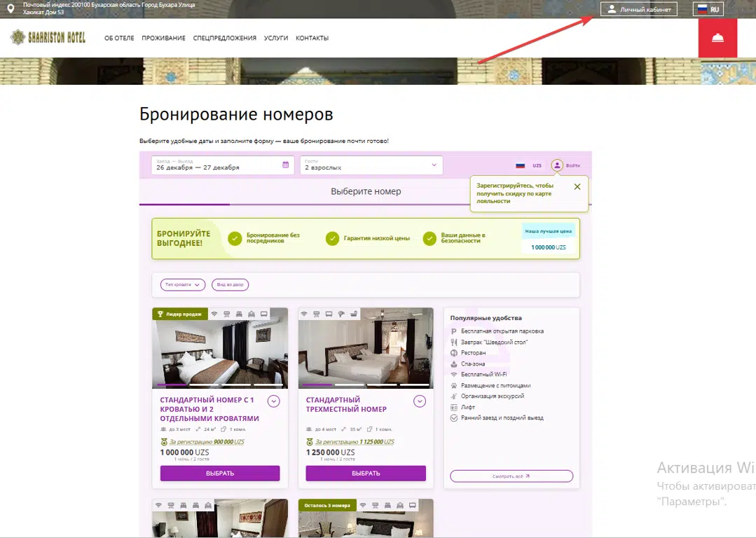756x538 pixels.
Task: Open the RU language selector in top bar
Action: click(x=710, y=9)
